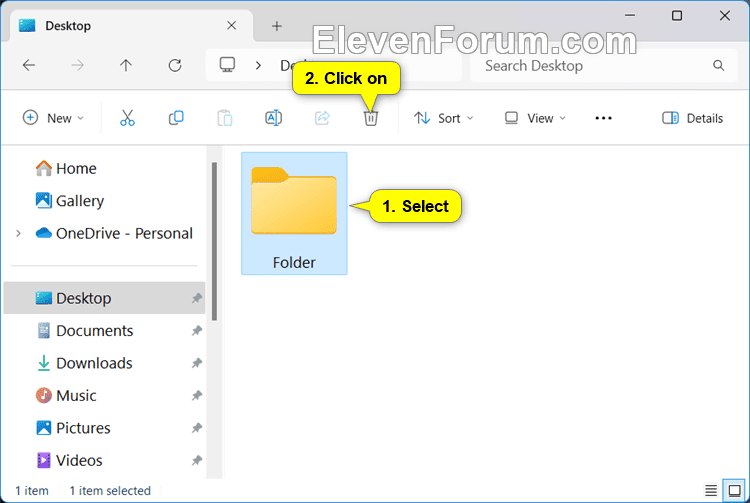Click the Rename icon in toolbar
750x503 pixels.
click(x=274, y=118)
